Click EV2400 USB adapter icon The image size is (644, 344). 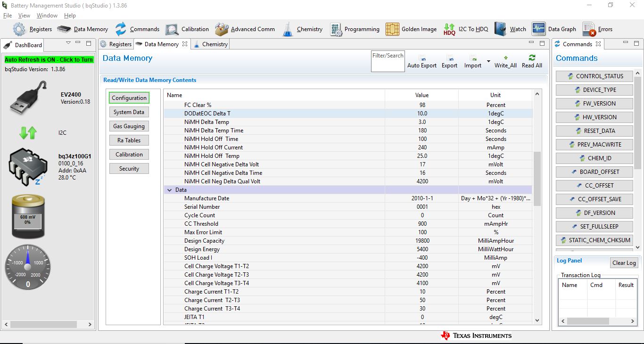pos(28,98)
